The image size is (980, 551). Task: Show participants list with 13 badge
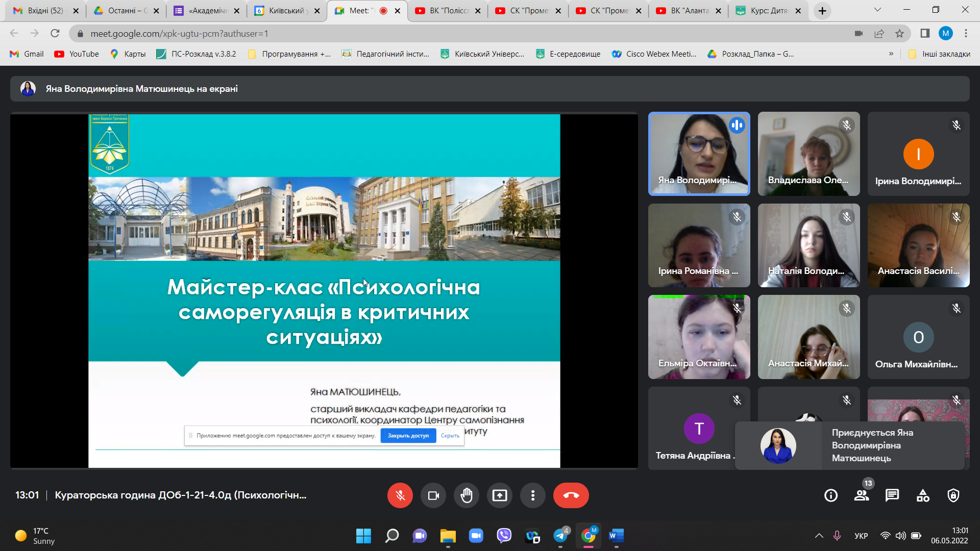click(x=862, y=495)
